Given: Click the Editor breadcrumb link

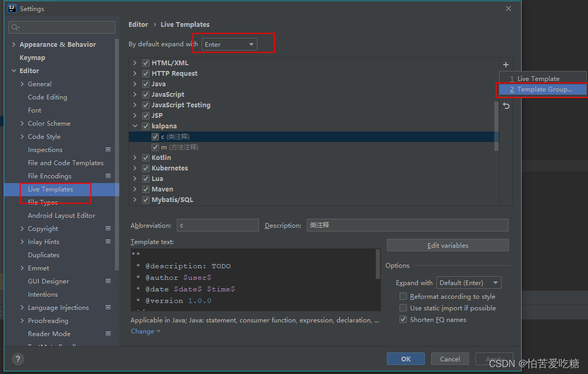Looking at the screenshot, I should coord(138,24).
